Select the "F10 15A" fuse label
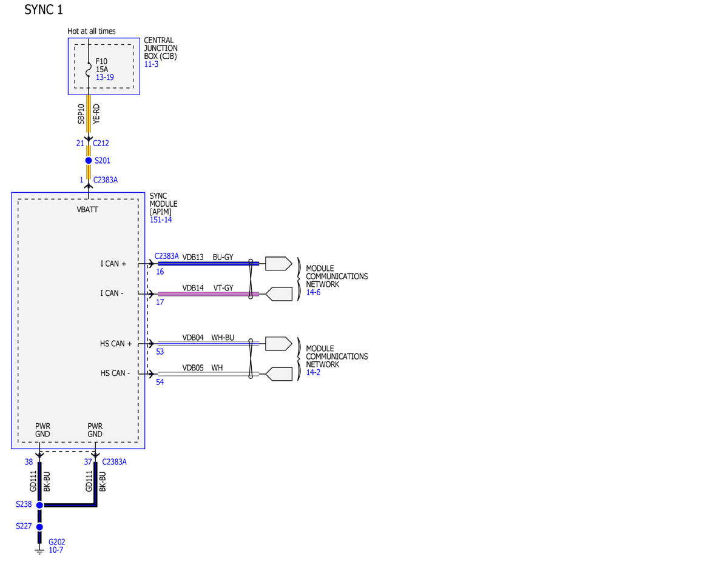This screenshot has height=562, width=728. 102,65
